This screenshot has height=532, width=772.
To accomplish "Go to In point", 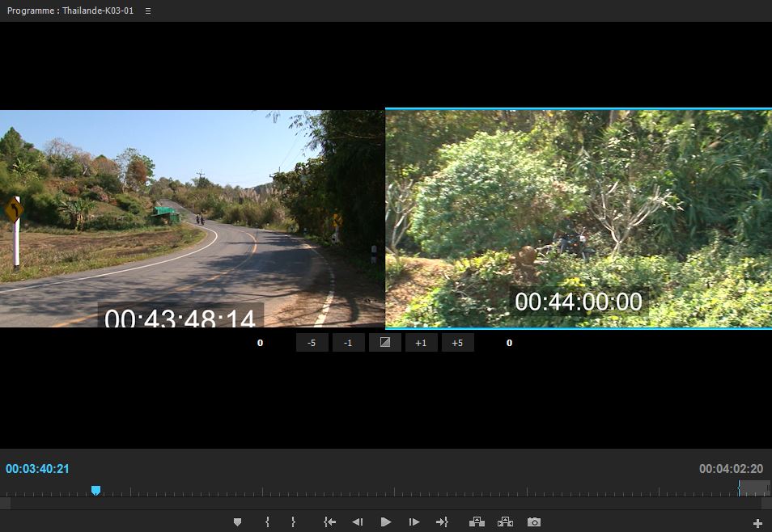I will pos(330,522).
